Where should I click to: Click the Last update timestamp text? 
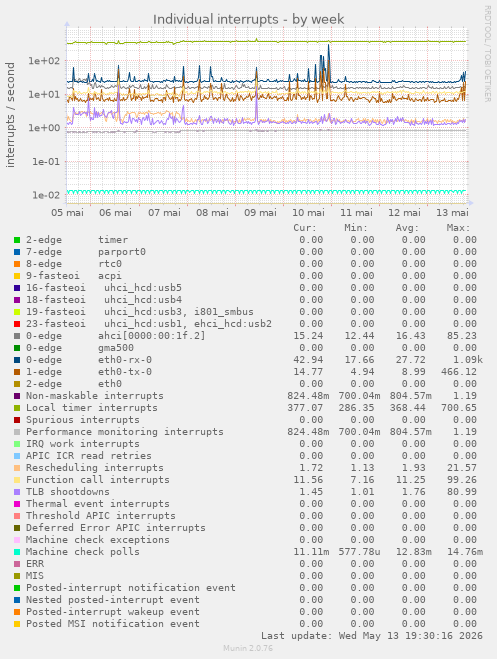pyautogui.click(x=372, y=636)
